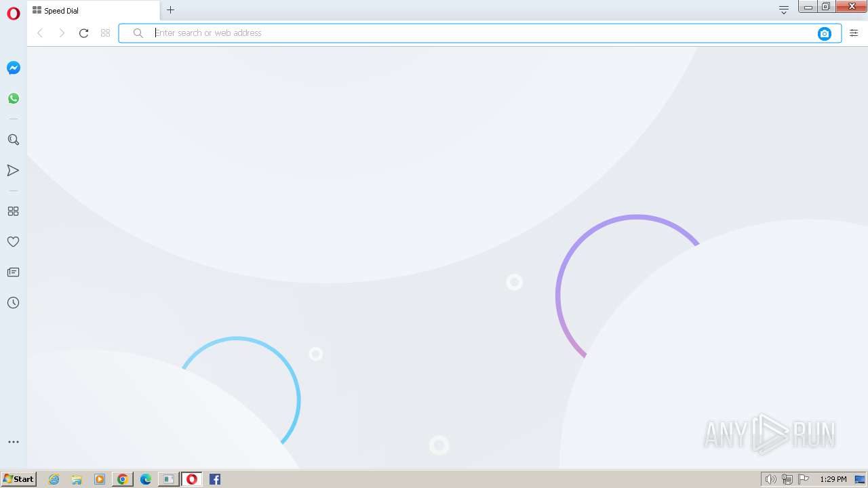Open History clock icon in sidebar
This screenshot has width=868, height=488.
pos(13,302)
